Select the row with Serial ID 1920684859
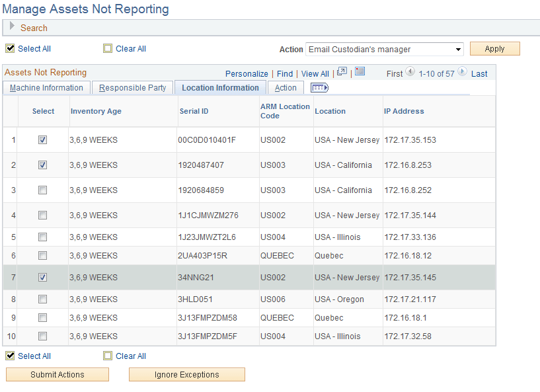Viewport: 540px width, 392px height. (42, 190)
